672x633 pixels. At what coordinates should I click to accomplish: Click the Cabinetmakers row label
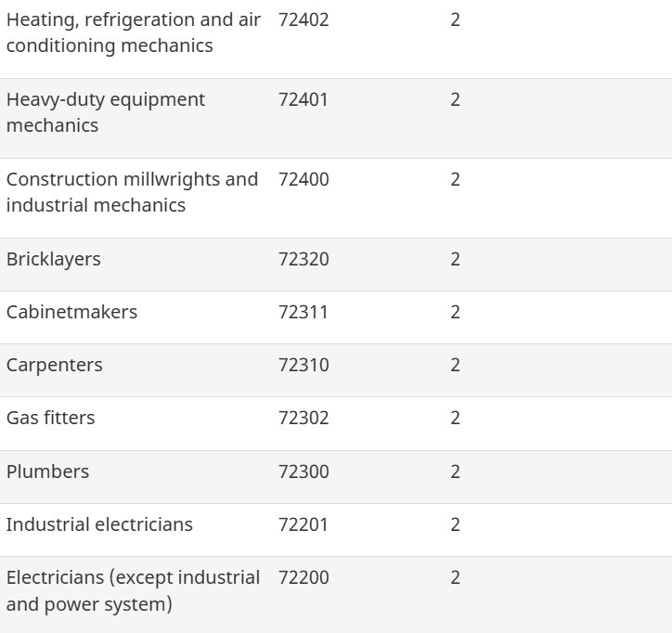click(x=71, y=312)
